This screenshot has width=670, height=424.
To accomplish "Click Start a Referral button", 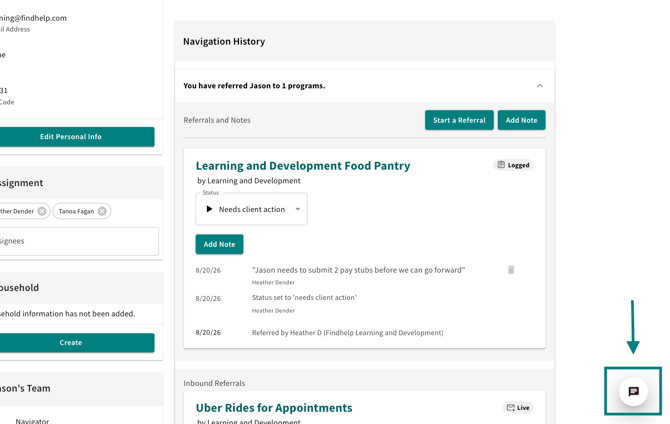I will pyautogui.click(x=459, y=120).
